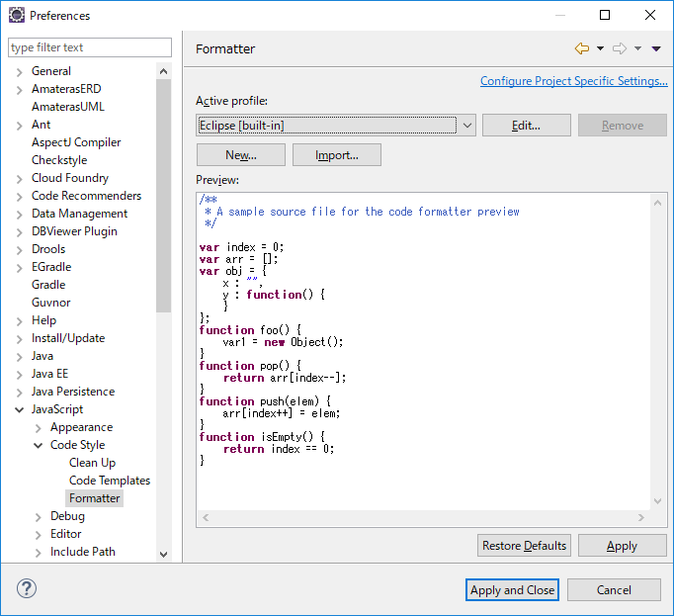Click preview horizontal scrollbar left arrow
The image size is (674, 616).
(206, 517)
